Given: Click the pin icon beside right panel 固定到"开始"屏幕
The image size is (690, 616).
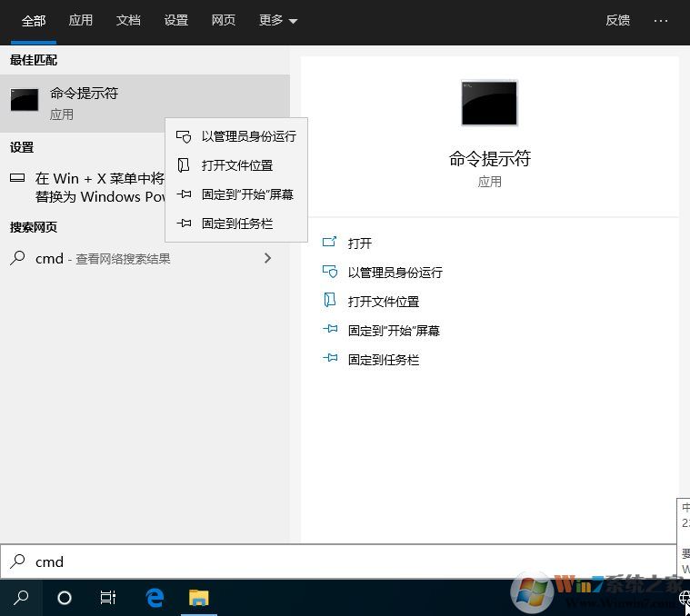Looking at the screenshot, I should point(330,329).
